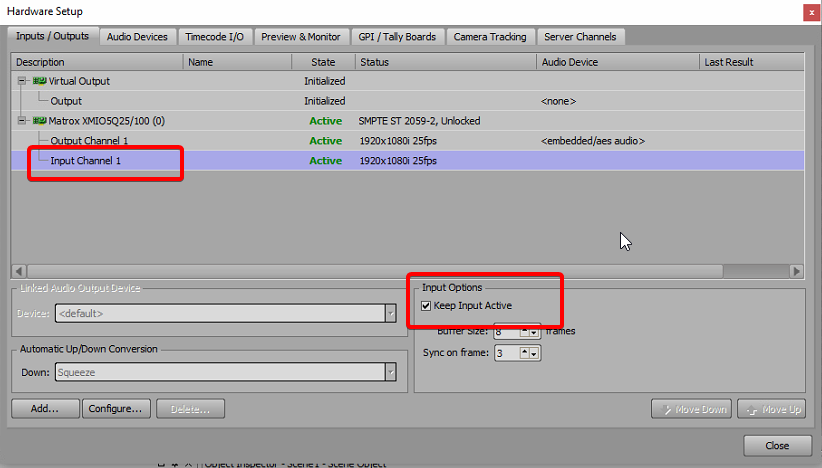Select the Virtual Output row

coord(407,81)
